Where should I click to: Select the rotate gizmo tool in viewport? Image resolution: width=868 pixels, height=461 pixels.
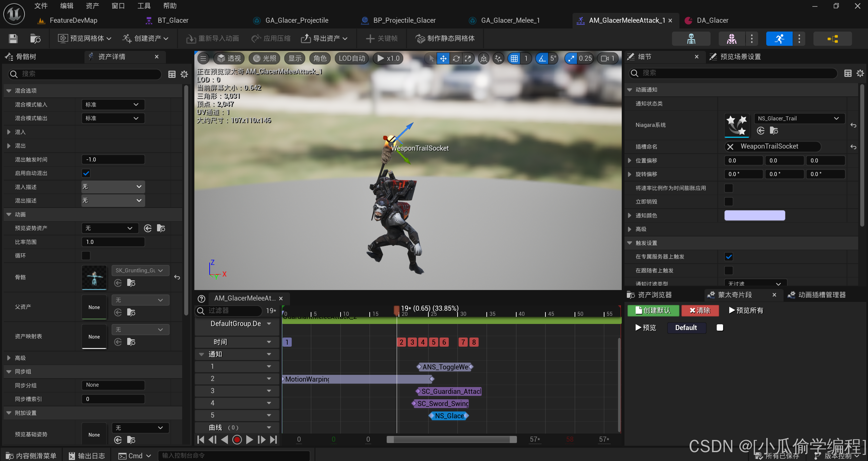pyautogui.click(x=456, y=58)
